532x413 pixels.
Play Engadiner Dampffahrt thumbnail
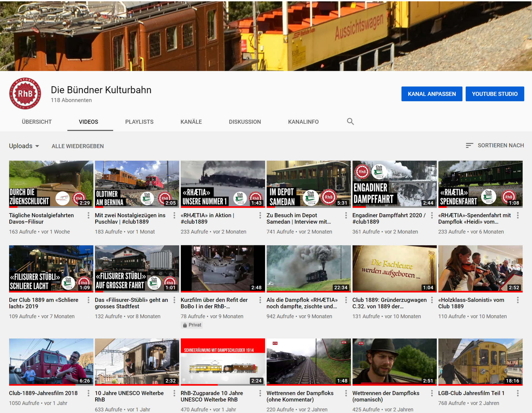coord(394,184)
